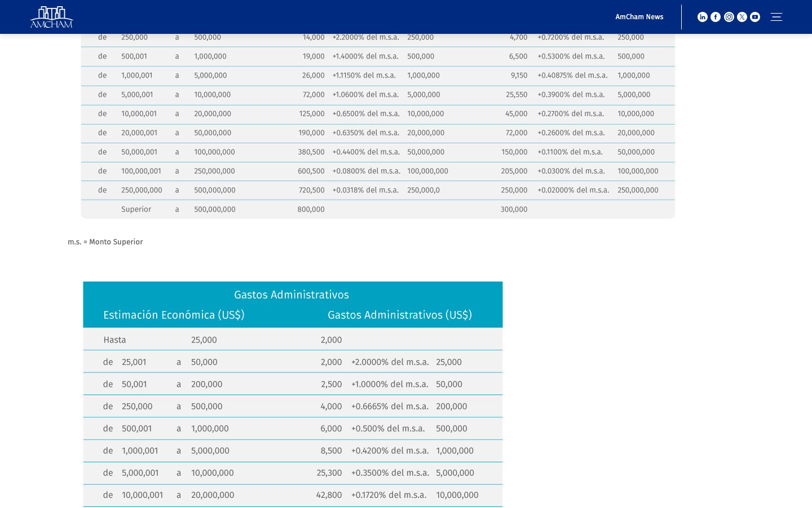Click '+0.40875% del m.s.a.' cell
Viewport: 812px width, 508px height.
tap(572, 75)
